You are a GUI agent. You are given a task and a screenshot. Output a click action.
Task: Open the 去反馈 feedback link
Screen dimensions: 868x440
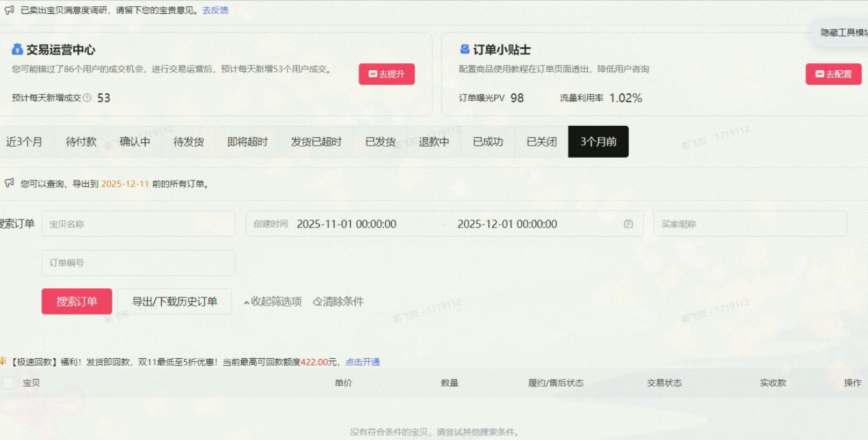pyautogui.click(x=215, y=10)
